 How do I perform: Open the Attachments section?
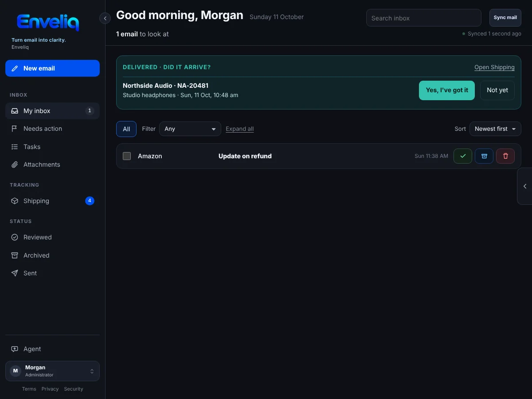[52, 164]
